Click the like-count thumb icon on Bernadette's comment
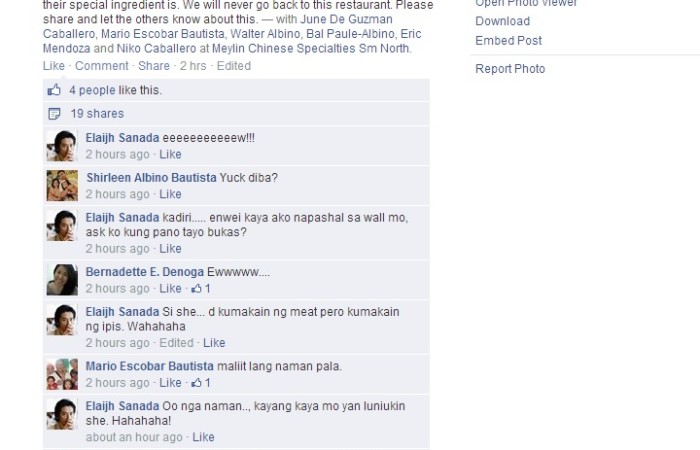Screen dimensions: 700x450 pyautogui.click(x=196, y=289)
